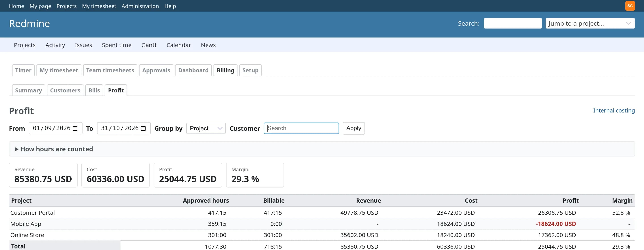Switch to the My timesheet tab

(x=59, y=70)
